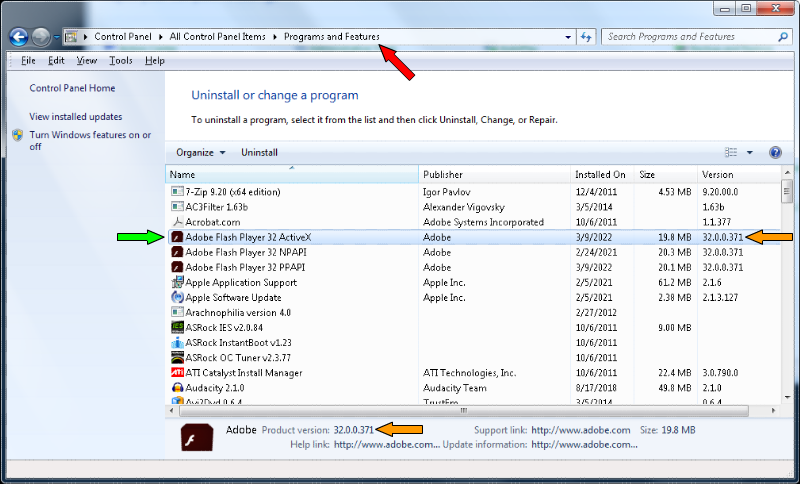Image resolution: width=800 pixels, height=484 pixels.
Task: Click the Forward navigation arrow
Action: [x=41, y=37]
